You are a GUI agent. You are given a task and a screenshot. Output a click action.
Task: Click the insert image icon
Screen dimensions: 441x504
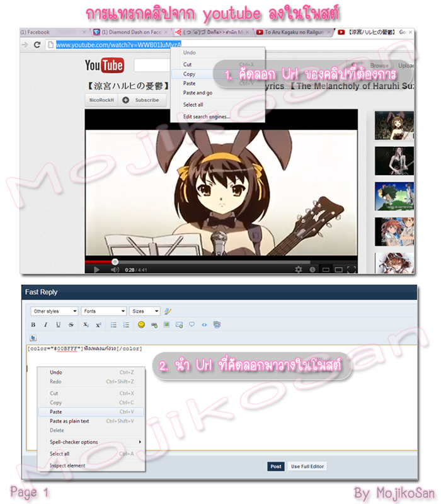click(166, 324)
